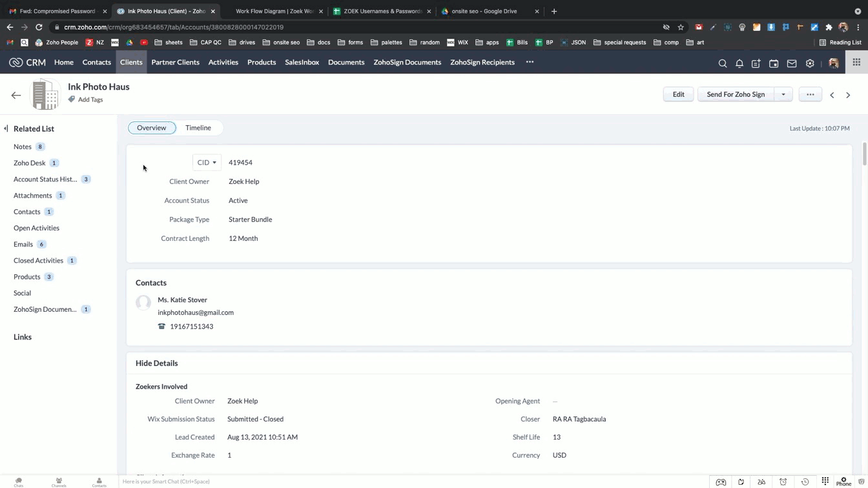Switch to the Timeline tab

pyautogui.click(x=198, y=128)
